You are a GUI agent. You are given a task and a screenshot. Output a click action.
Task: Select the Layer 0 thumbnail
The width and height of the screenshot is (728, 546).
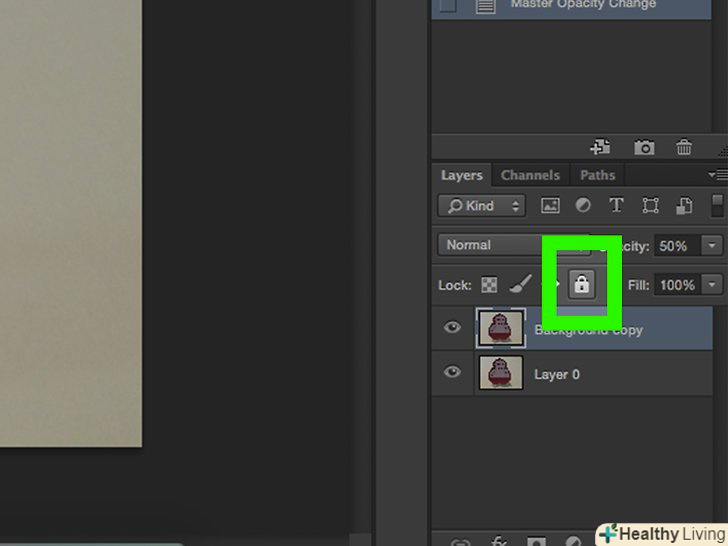point(501,373)
